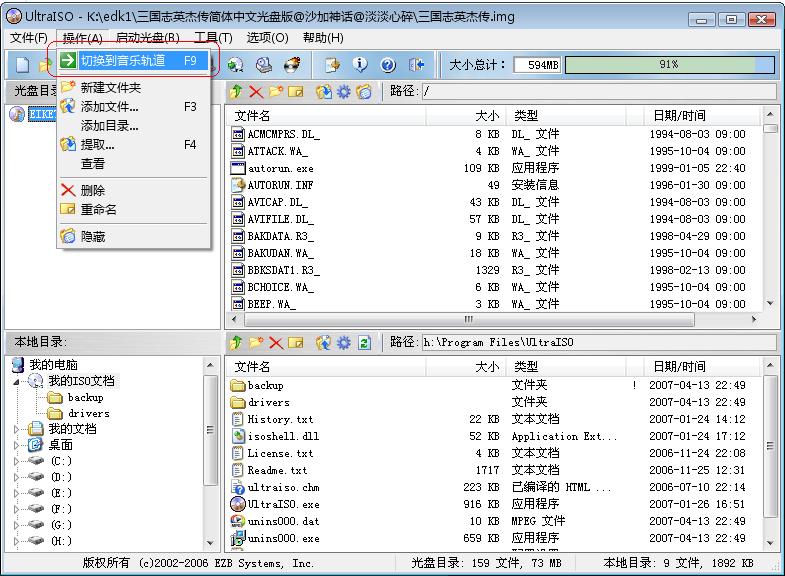Open the 帮助(H) menu
This screenshot has height=576, width=785.
(x=322, y=38)
